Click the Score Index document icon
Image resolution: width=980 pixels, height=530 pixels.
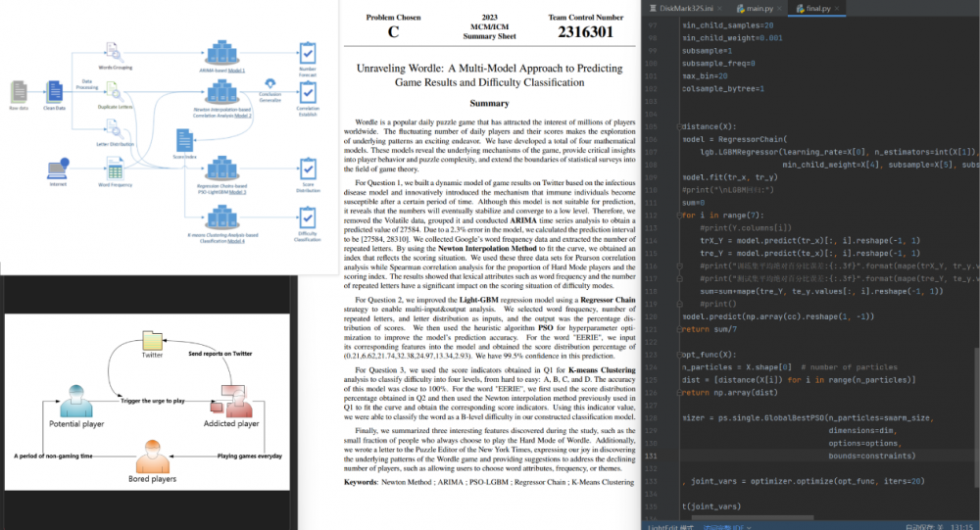pos(184,140)
